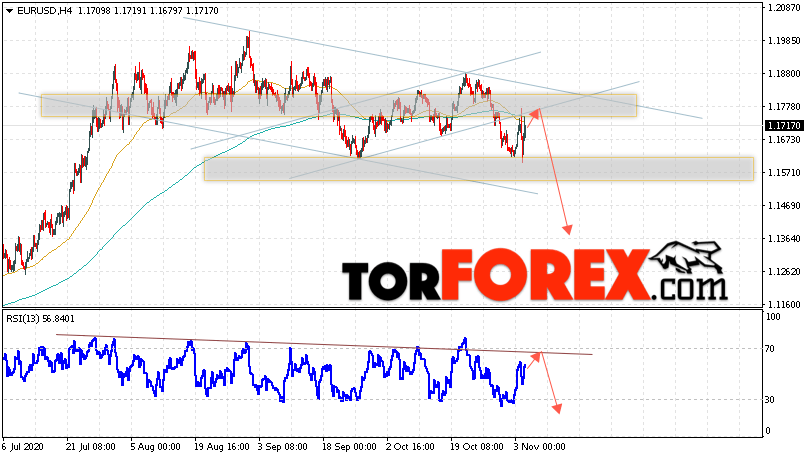
Task: Select the RSI 30 level label
Action: (x=770, y=400)
